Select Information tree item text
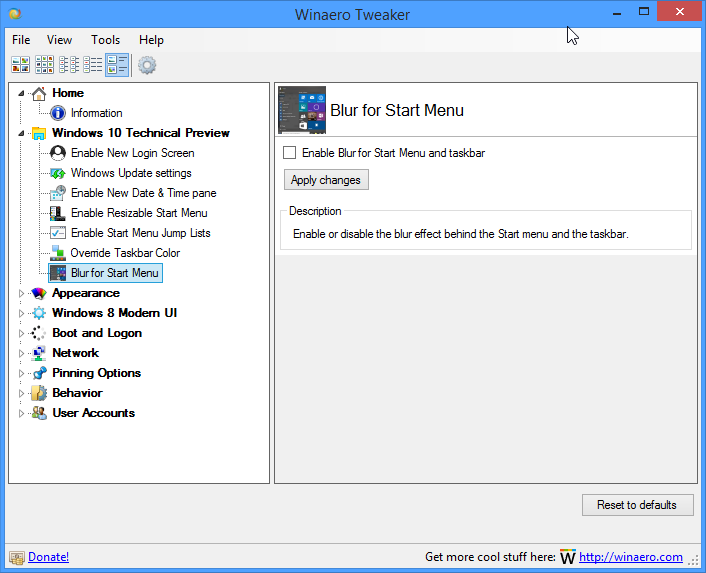Viewport: 706px width, 573px height. 96,113
